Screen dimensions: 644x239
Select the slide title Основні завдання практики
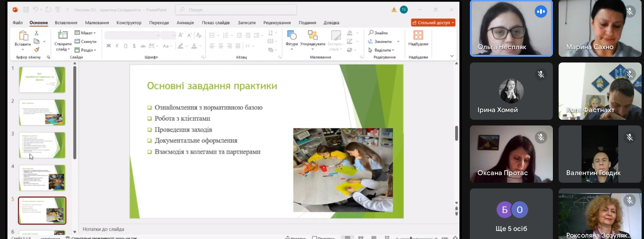tap(212, 86)
